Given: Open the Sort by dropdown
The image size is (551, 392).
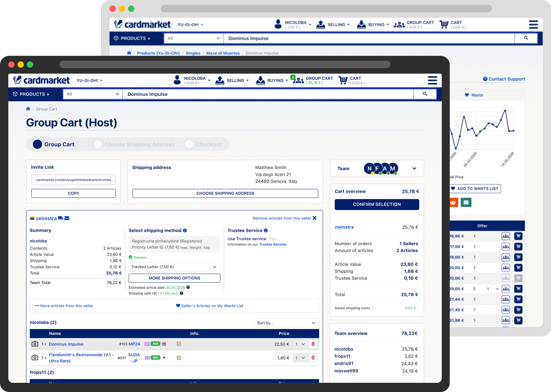Looking at the screenshot, I should click(x=286, y=323).
